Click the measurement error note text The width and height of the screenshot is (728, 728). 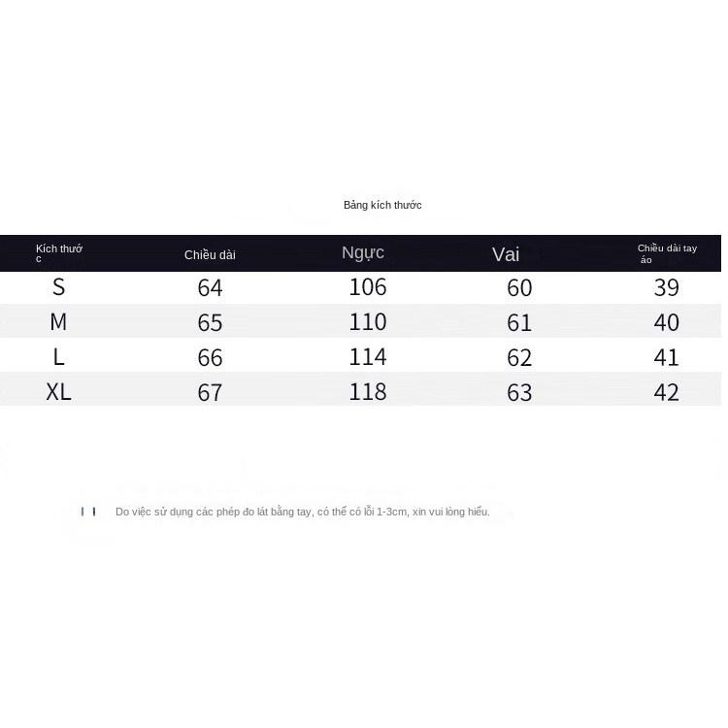[303, 512]
